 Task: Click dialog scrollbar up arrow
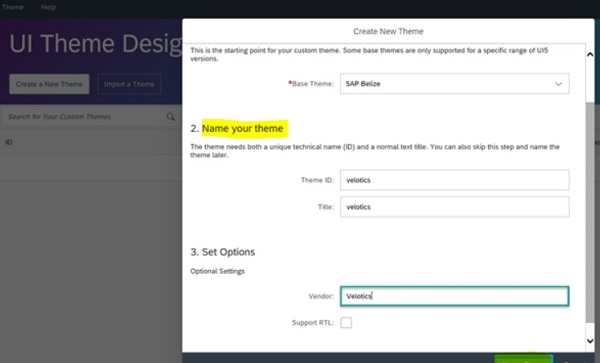pyautogui.click(x=590, y=54)
